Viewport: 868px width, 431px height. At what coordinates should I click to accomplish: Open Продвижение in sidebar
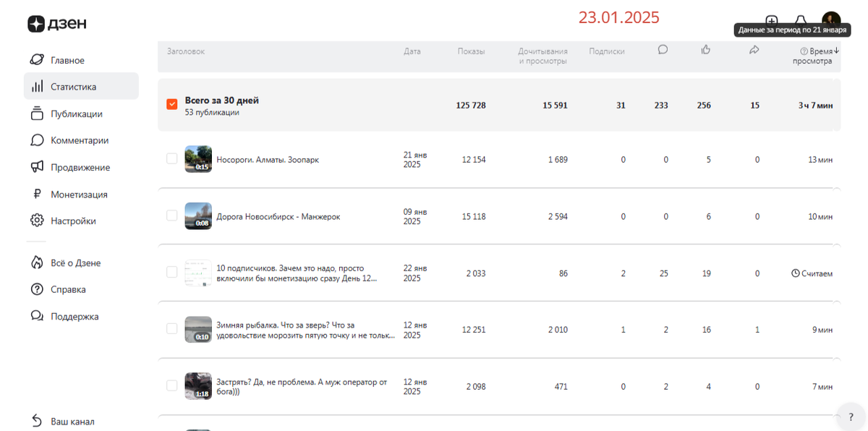pos(81,167)
